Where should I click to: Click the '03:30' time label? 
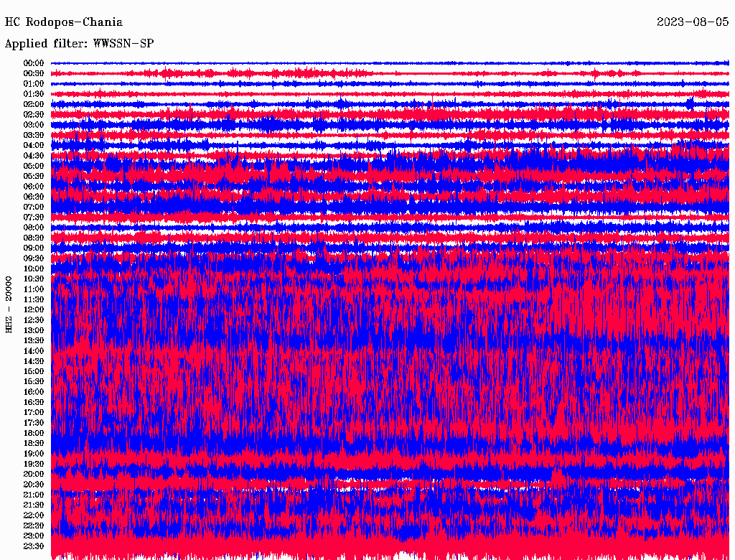coord(34,135)
